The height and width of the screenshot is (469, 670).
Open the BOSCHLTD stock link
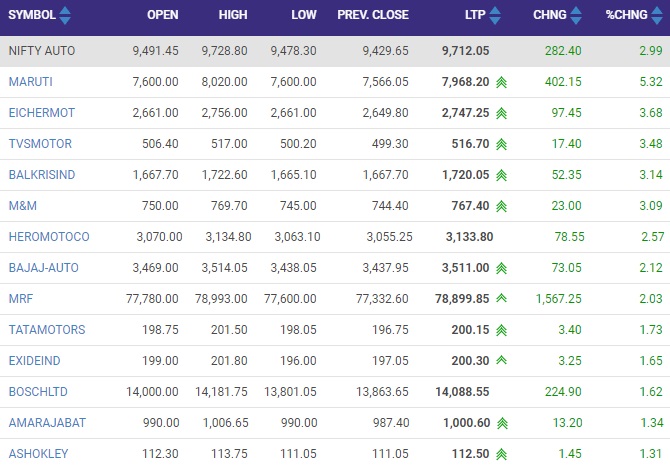click(x=38, y=392)
